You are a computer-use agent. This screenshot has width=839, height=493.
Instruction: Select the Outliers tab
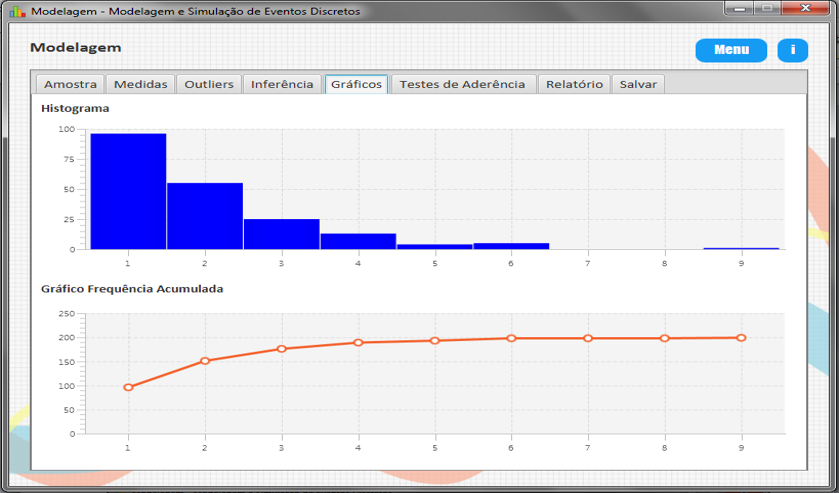pos(209,84)
